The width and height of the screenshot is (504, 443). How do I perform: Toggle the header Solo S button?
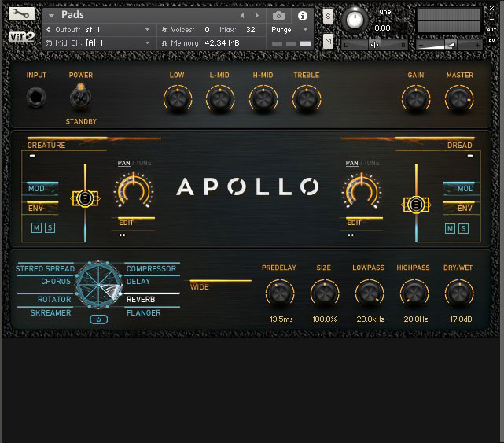pyautogui.click(x=328, y=16)
